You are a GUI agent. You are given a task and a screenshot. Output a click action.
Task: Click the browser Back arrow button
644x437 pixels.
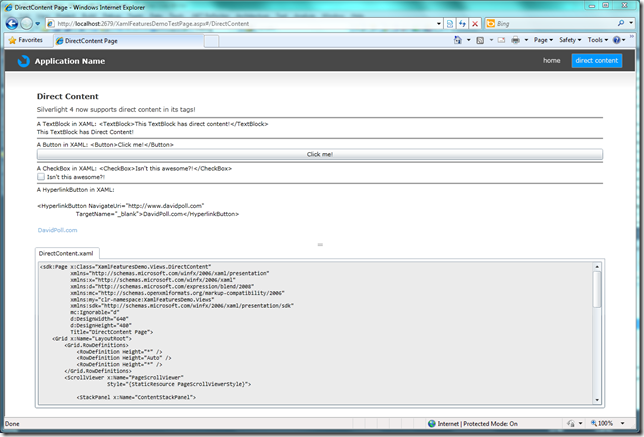(x=12, y=23)
